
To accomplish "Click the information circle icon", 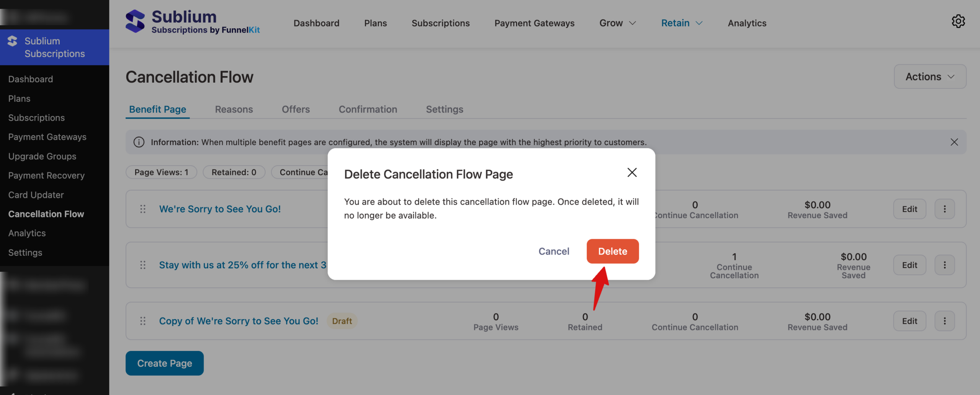I will 139,142.
